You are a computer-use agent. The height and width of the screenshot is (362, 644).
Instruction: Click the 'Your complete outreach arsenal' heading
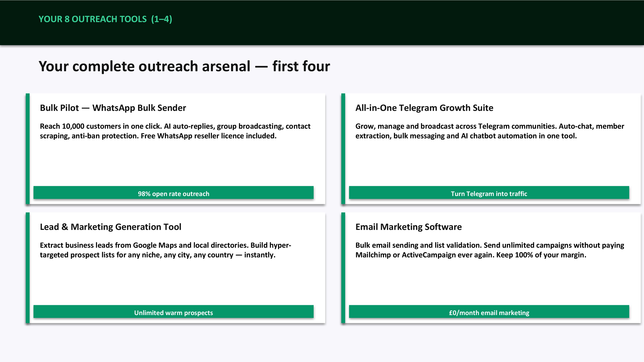184,66
